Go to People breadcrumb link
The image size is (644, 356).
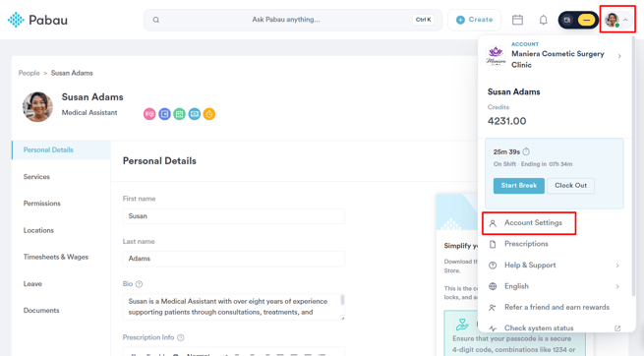29,73
